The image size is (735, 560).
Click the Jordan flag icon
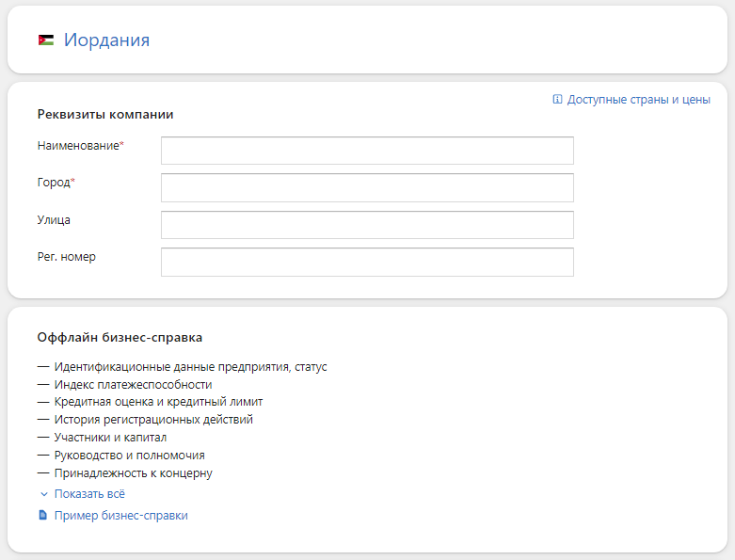46,40
